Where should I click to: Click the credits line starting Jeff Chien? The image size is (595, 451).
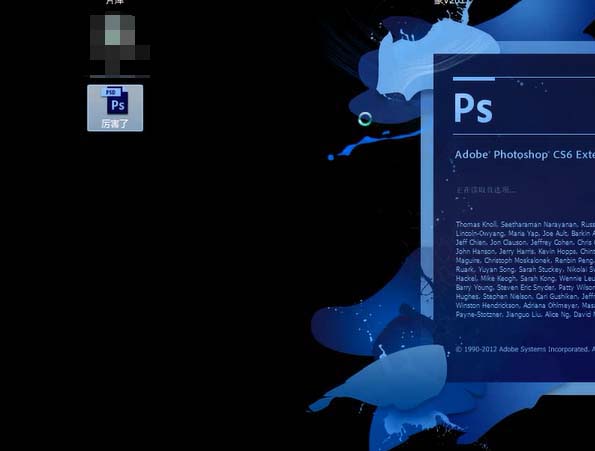[x=525, y=242]
